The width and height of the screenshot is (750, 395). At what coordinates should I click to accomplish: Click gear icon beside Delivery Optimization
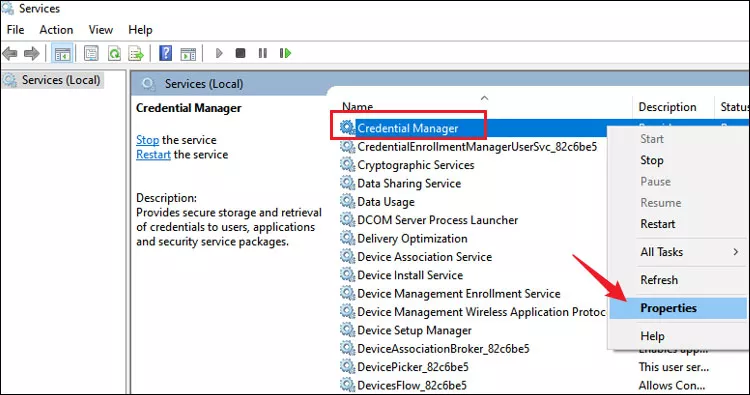[347, 238]
